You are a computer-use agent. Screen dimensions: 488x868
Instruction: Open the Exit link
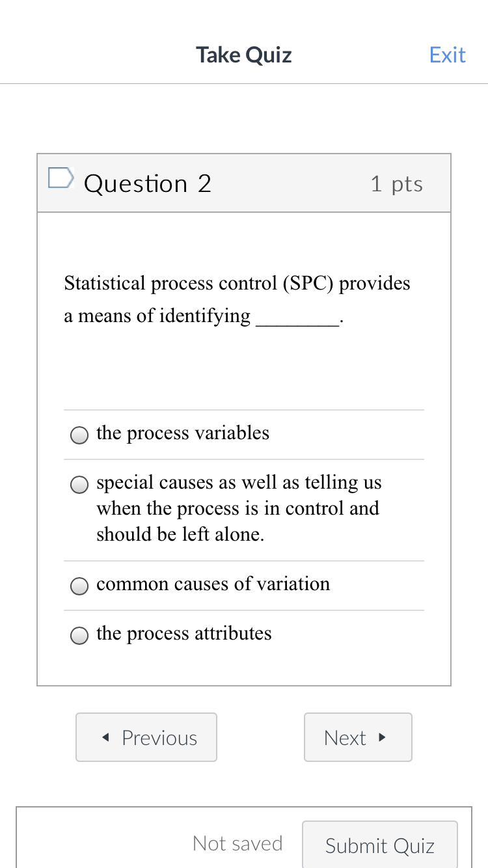coord(447,55)
